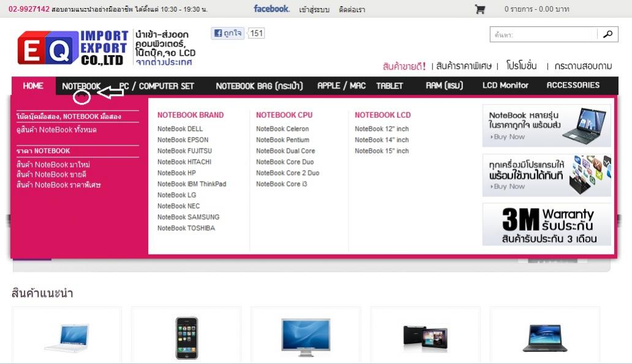
Task: Open special-price NoteBook sidebar link
Action: 58,185
